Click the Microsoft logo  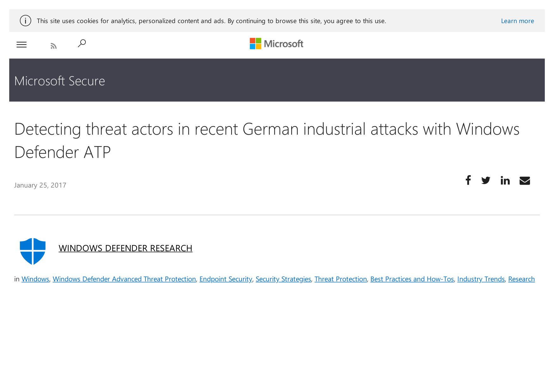pyautogui.click(x=276, y=44)
